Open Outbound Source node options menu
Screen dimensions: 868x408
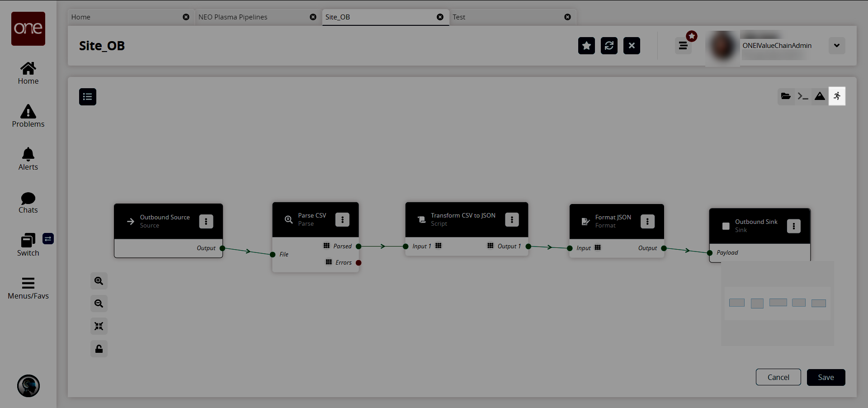(x=206, y=221)
